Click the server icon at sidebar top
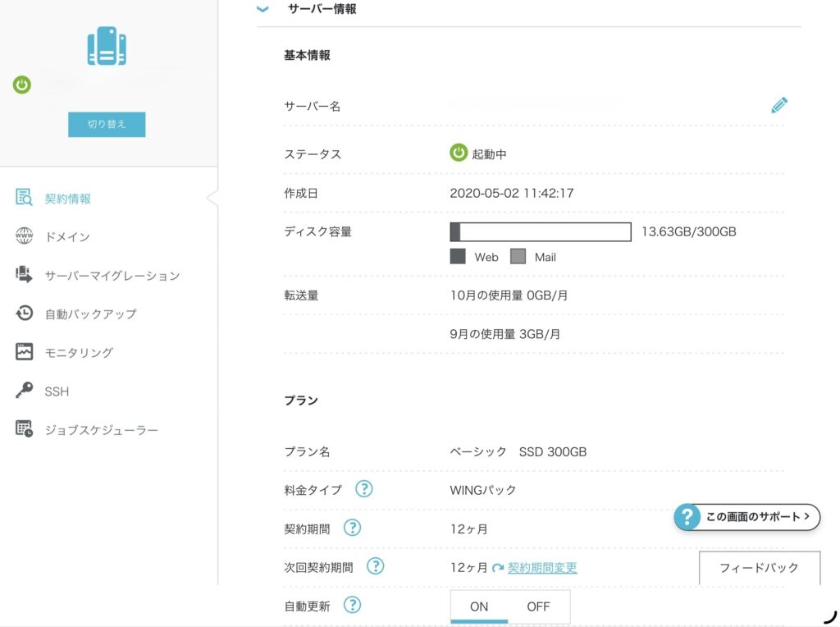840x627 pixels. (107, 47)
